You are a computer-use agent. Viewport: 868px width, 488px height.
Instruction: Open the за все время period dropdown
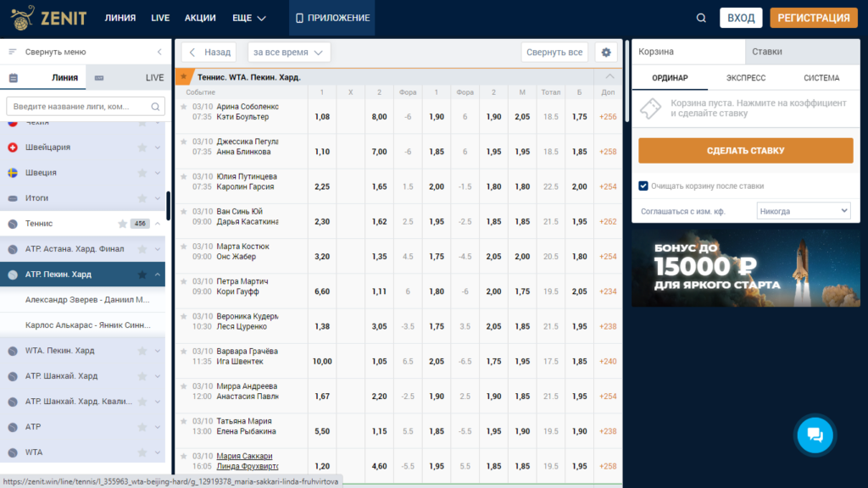click(288, 52)
